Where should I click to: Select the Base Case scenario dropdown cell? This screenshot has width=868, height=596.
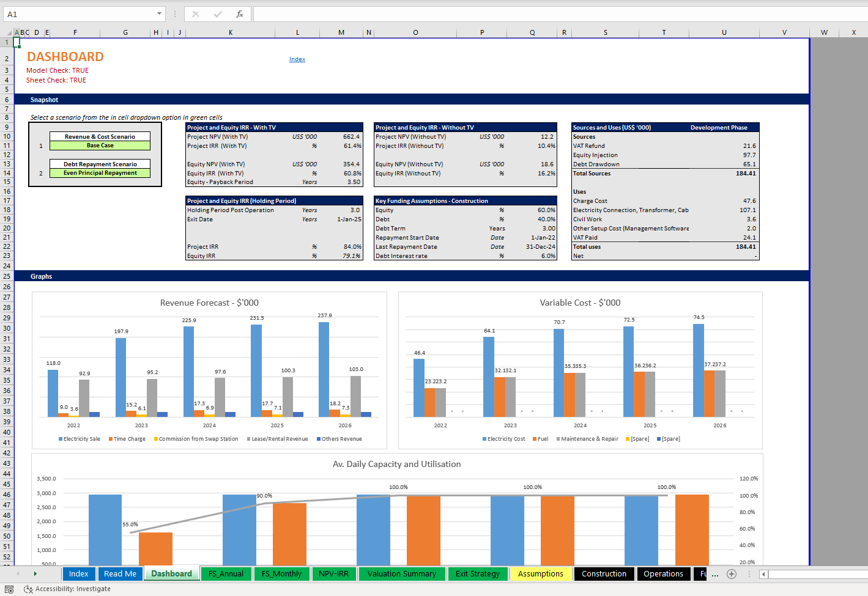[100, 145]
